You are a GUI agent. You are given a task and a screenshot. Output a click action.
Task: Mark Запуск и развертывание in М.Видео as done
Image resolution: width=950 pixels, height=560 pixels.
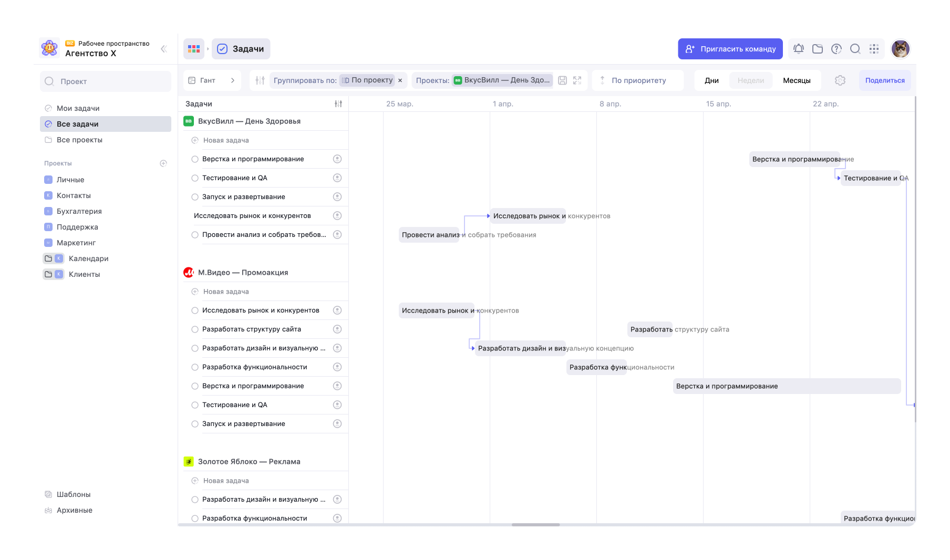pyautogui.click(x=195, y=424)
